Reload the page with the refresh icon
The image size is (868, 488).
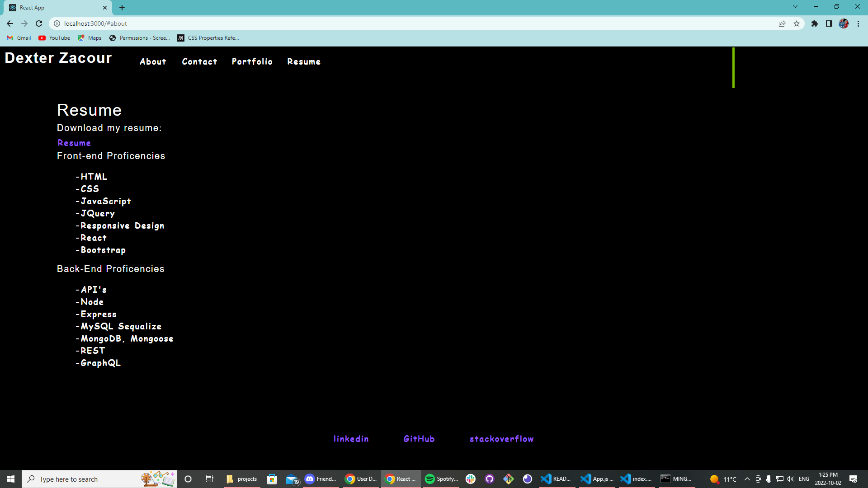(x=39, y=23)
